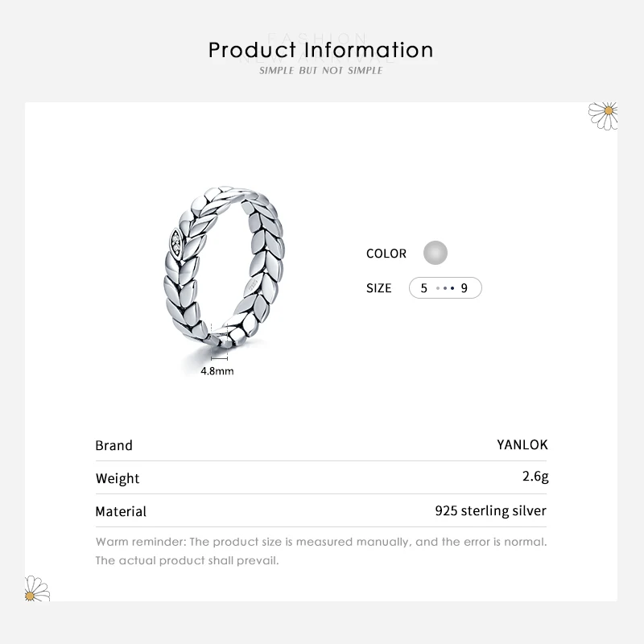This screenshot has height=644, width=644.
Task: Click the Brand row label
Action: click(114, 445)
